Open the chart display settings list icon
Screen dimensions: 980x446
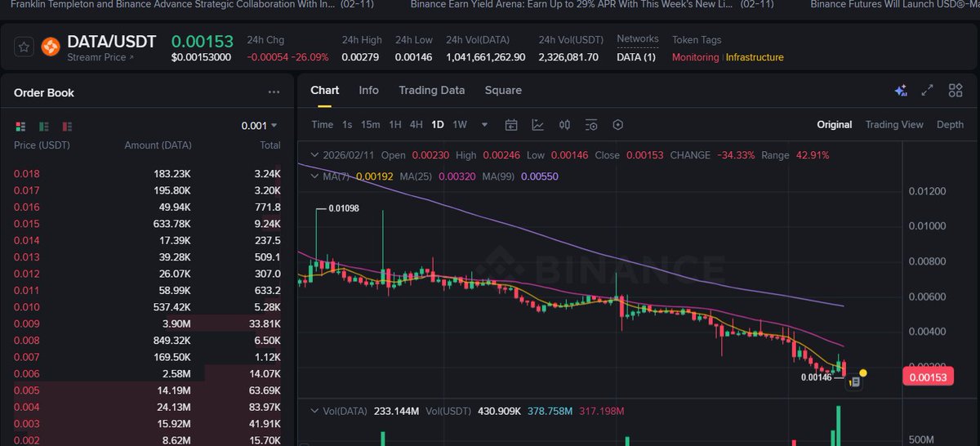(591, 125)
